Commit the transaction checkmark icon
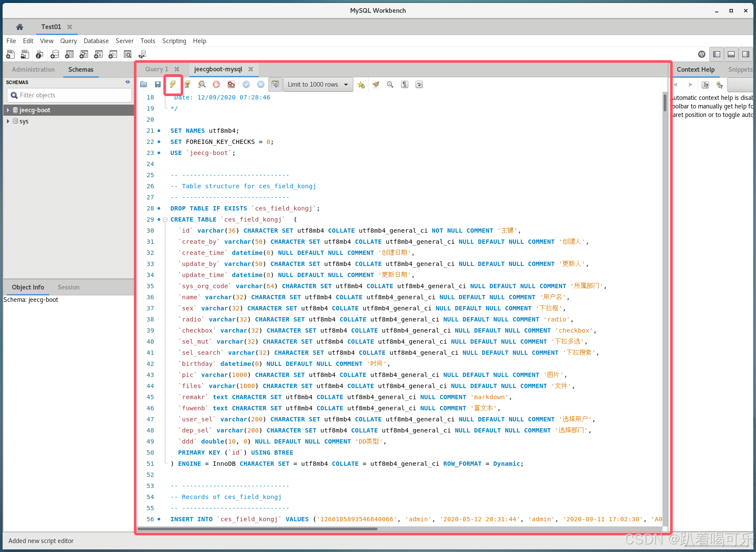This screenshot has width=756, height=552. click(x=246, y=85)
